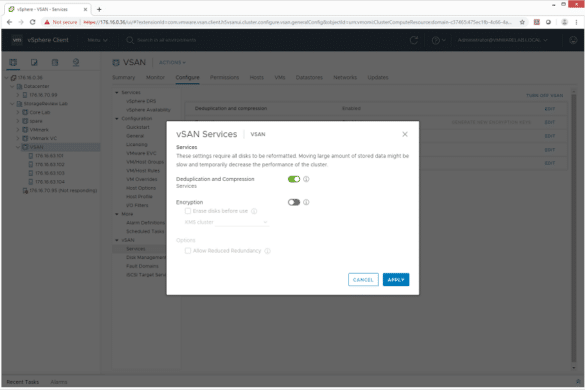585x390 pixels.
Task: Open the KMS cluster dropdown
Action: pyautogui.click(x=241, y=222)
